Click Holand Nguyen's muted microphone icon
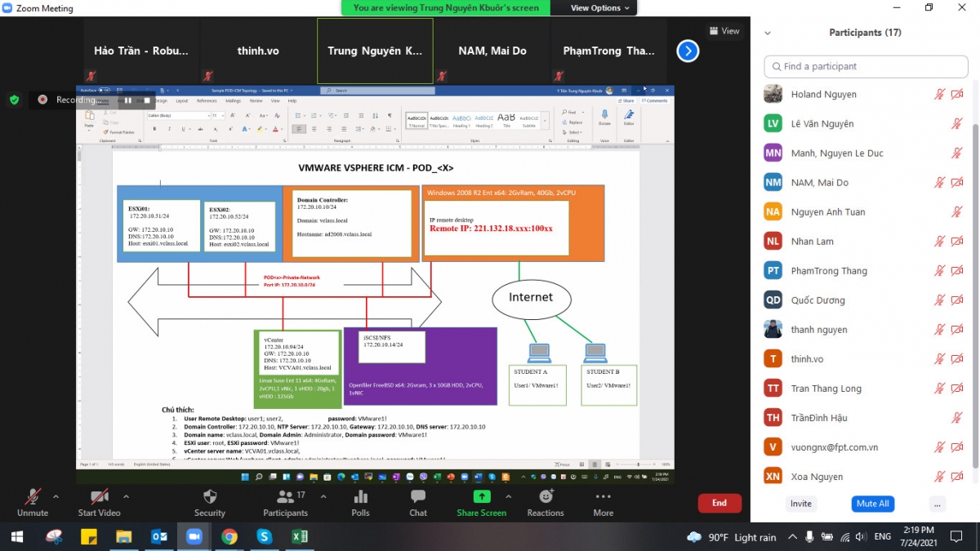The width and height of the screenshot is (980, 551). point(940,95)
